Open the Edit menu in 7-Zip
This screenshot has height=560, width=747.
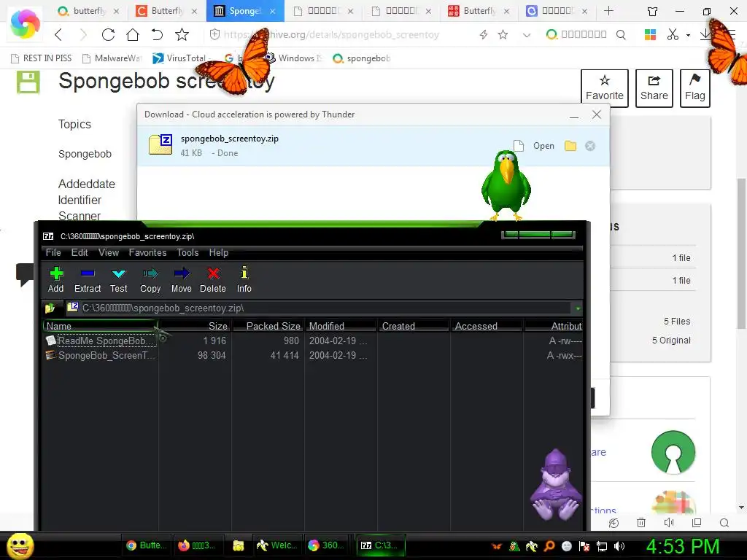point(80,252)
